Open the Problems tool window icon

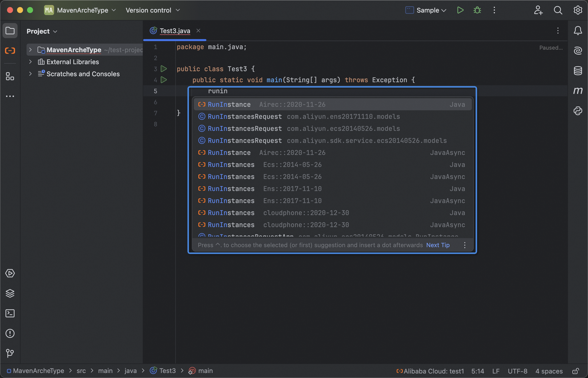tap(10, 333)
